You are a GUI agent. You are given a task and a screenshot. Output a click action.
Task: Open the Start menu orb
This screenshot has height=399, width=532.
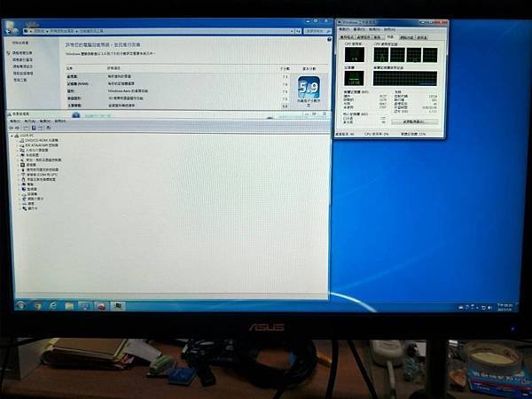(x=20, y=306)
